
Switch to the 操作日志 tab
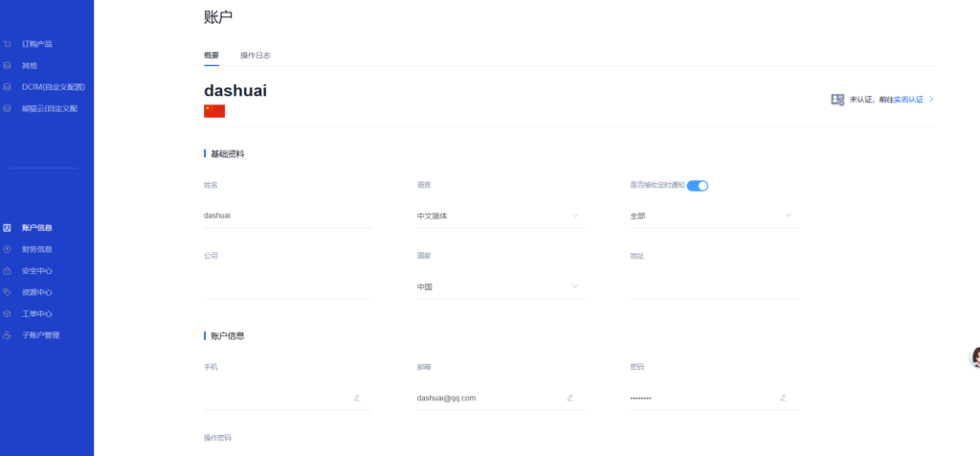[x=255, y=55]
